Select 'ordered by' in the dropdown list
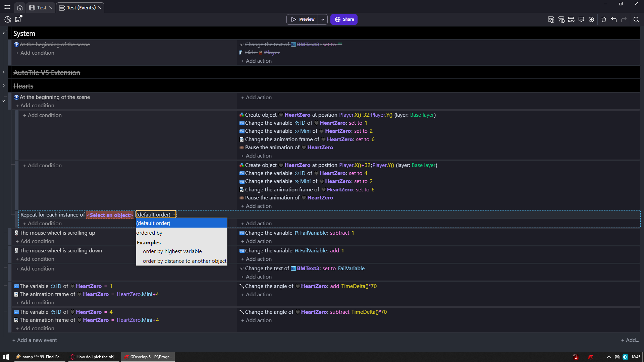The image size is (644, 362). tap(181, 233)
